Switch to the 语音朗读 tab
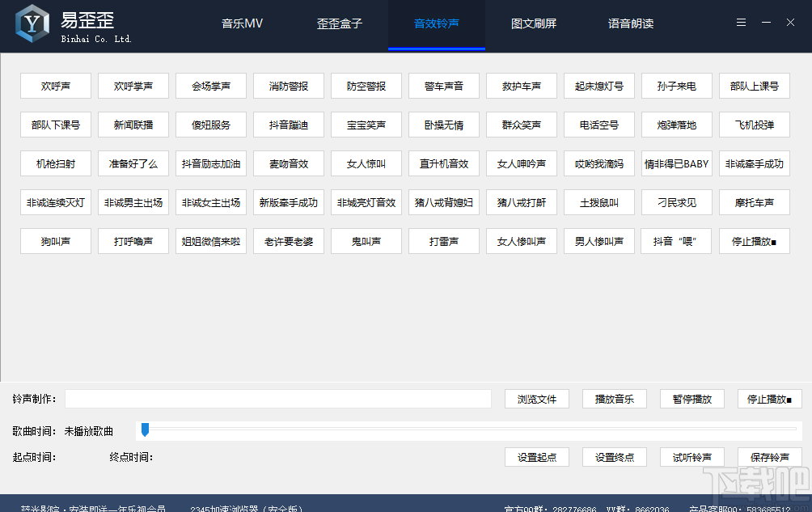The width and height of the screenshot is (812, 512). (x=630, y=23)
